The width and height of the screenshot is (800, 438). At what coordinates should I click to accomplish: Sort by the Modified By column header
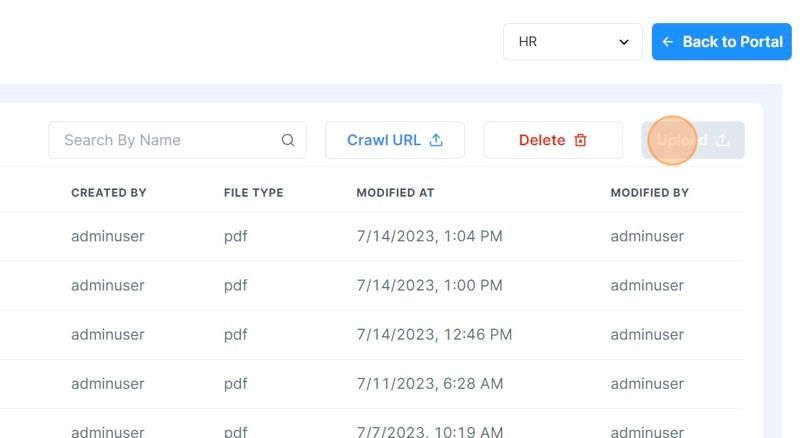(x=649, y=193)
